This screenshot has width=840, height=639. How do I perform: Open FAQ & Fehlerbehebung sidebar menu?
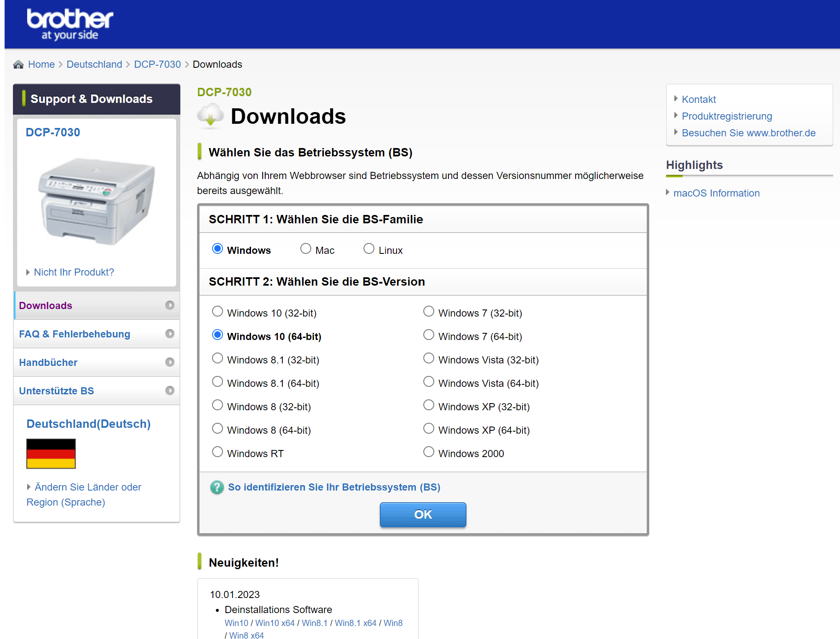click(x=74, y=334)
